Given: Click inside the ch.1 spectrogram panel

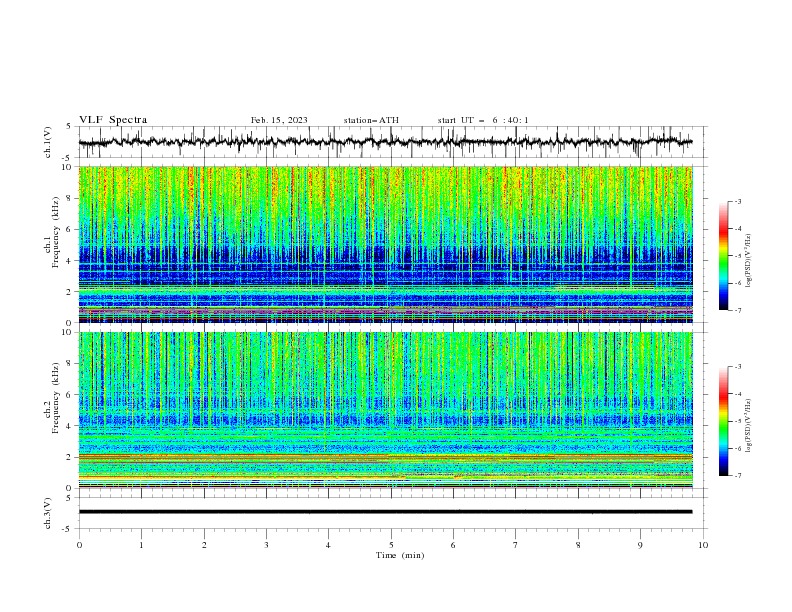Looking at the screenshot, I should pyautogui.click(x=385, y=244).
